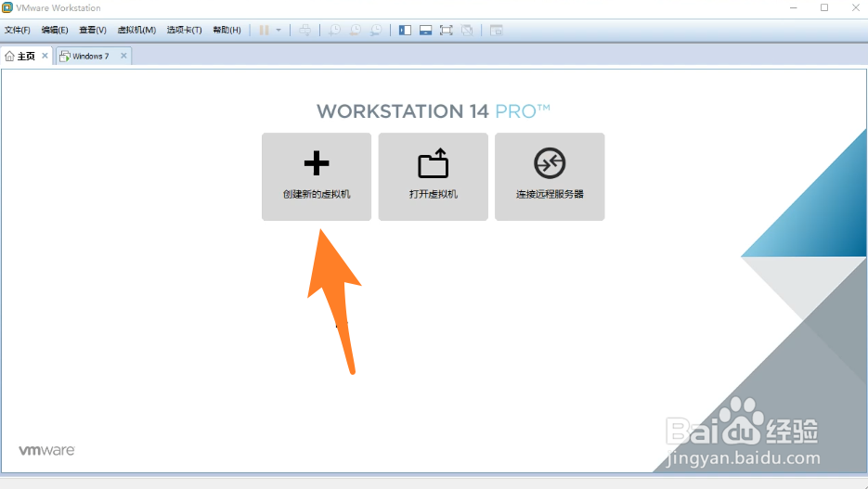This screenshot has width=868, height=489.
Task: Open the snapshot manager wrench icon
Action: click(x=376, y=30)
